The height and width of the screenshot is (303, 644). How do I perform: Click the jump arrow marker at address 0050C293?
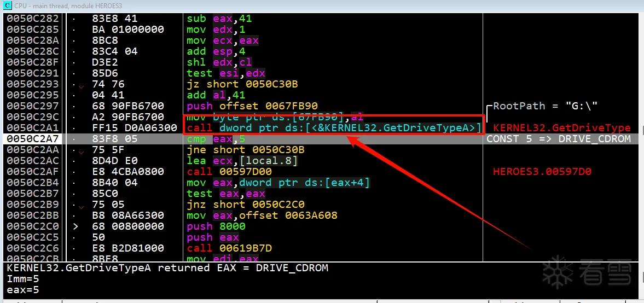pyautogui.click(x=82, y=85)
